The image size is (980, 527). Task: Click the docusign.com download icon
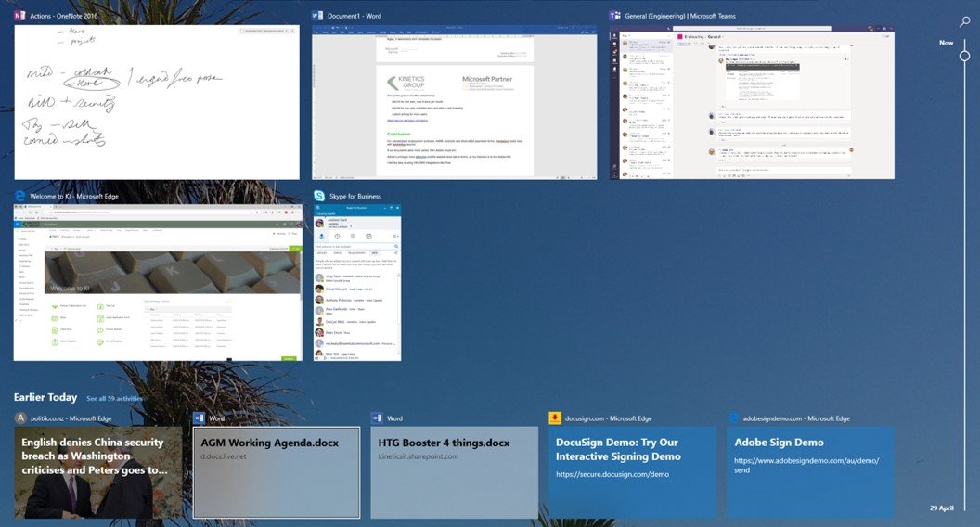[554, 418]
